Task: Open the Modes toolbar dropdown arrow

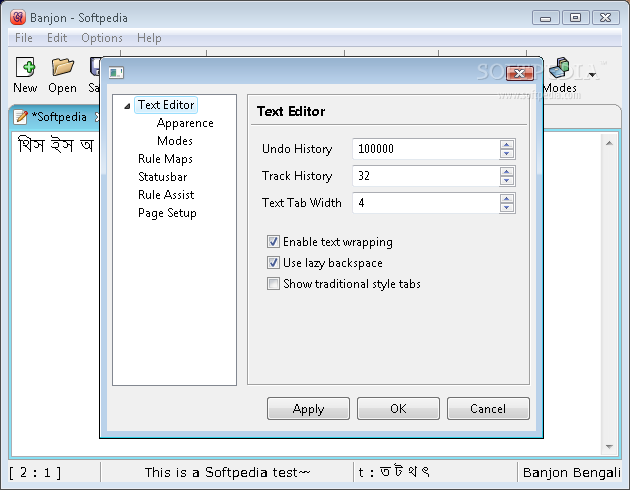Action: (x=592, y=75)
